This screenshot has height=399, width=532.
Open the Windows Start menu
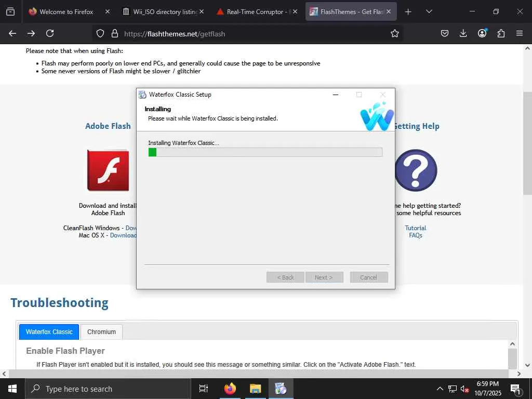[12, 389]
